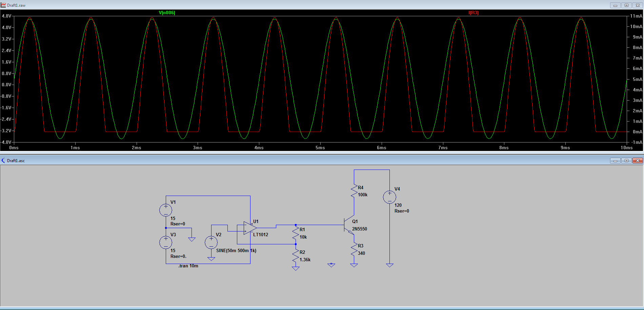Click the 0ms time axis label

(14, 148)
